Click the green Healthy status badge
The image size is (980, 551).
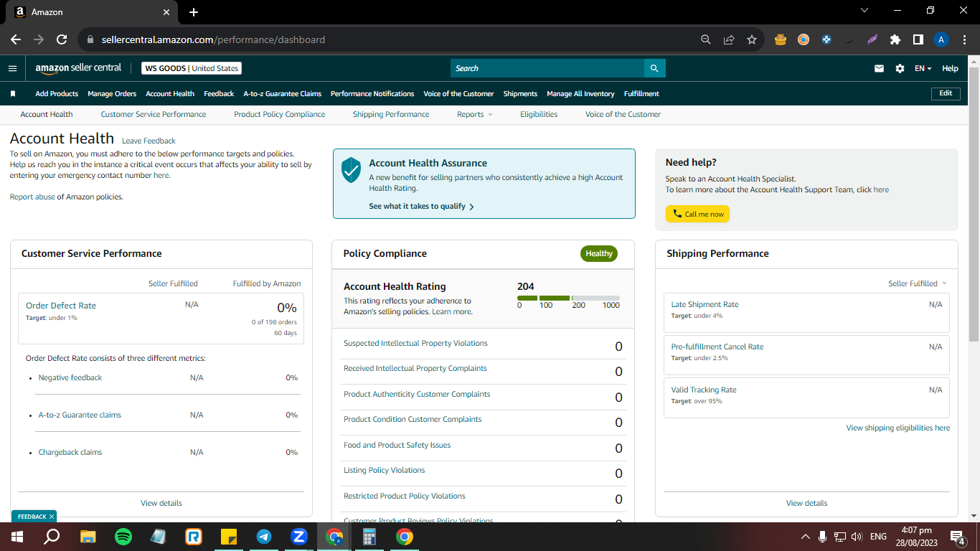pyautogui.click(x=599, y=253)
